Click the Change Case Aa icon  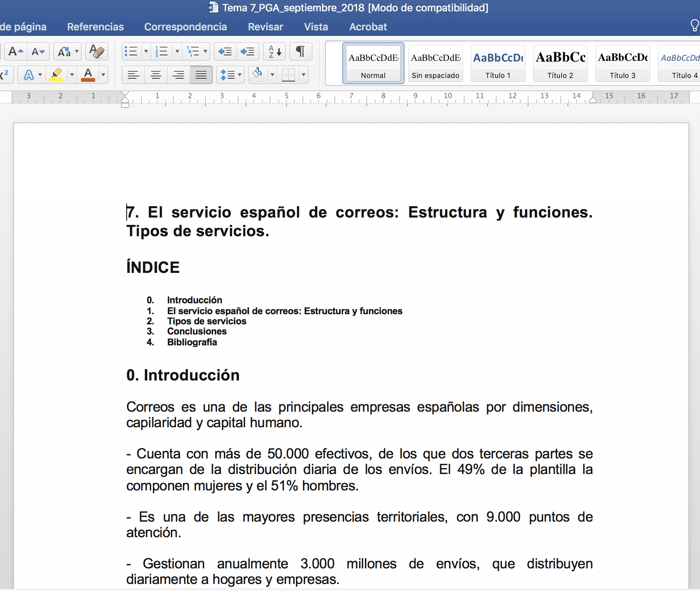pos(64,51)
